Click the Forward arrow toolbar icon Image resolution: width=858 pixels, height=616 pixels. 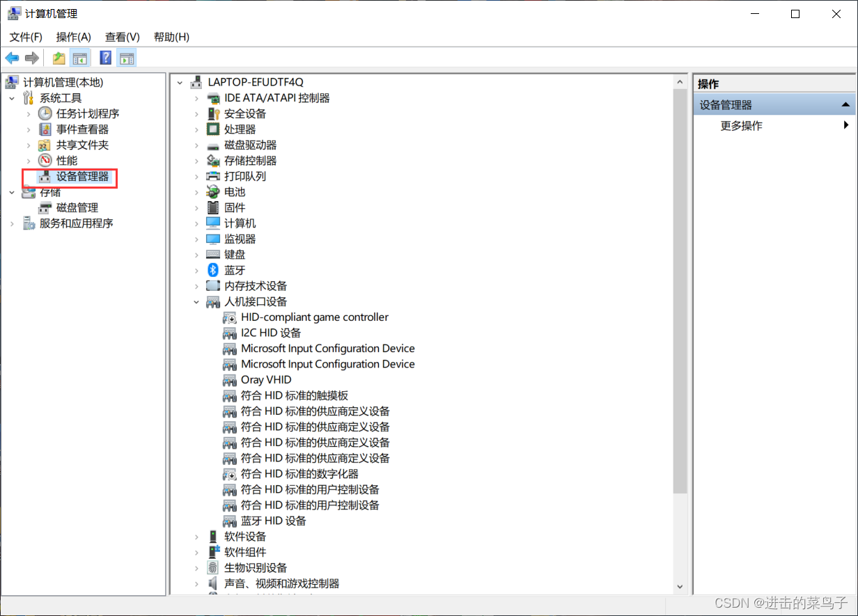31,58
